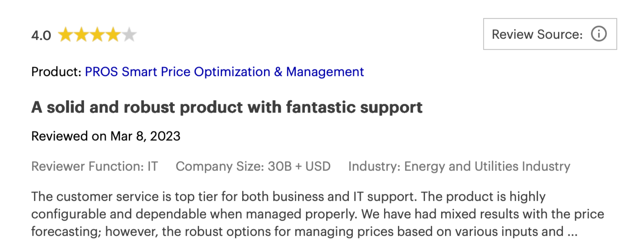The height and width of the screenshot is (240, 644).
Task: Click the 4.0 rating score
Action: point(41,35)
